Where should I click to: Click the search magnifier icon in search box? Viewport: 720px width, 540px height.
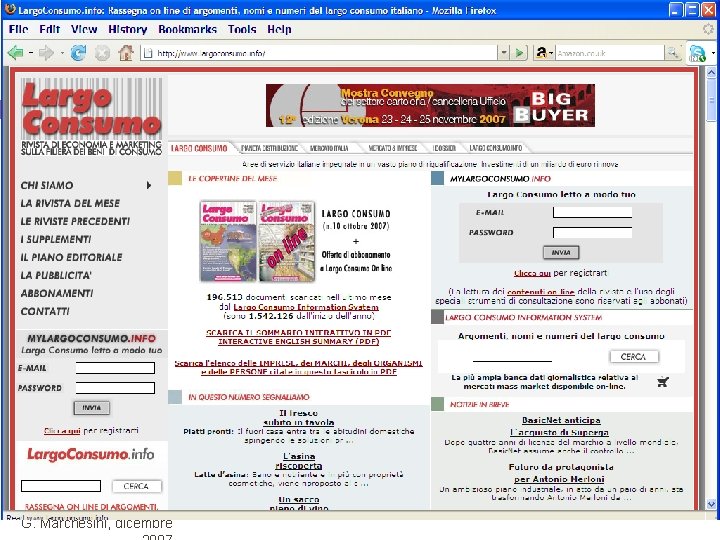(x=673, y=53)
